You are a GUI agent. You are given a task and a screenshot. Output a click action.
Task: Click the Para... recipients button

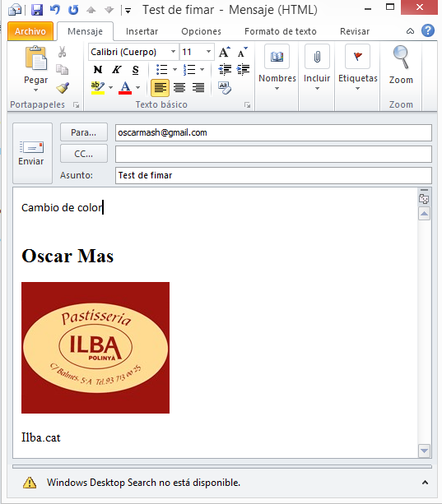(x=84, y=132)
